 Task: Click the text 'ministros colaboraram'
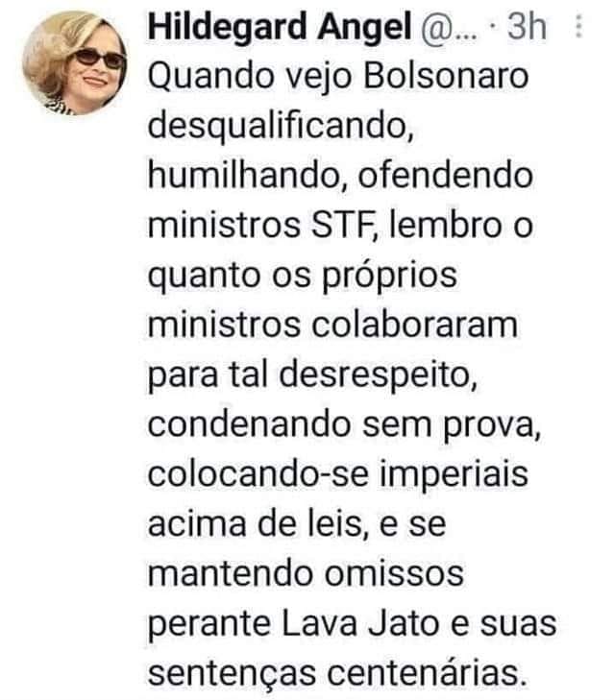click(x=332, y=325)
